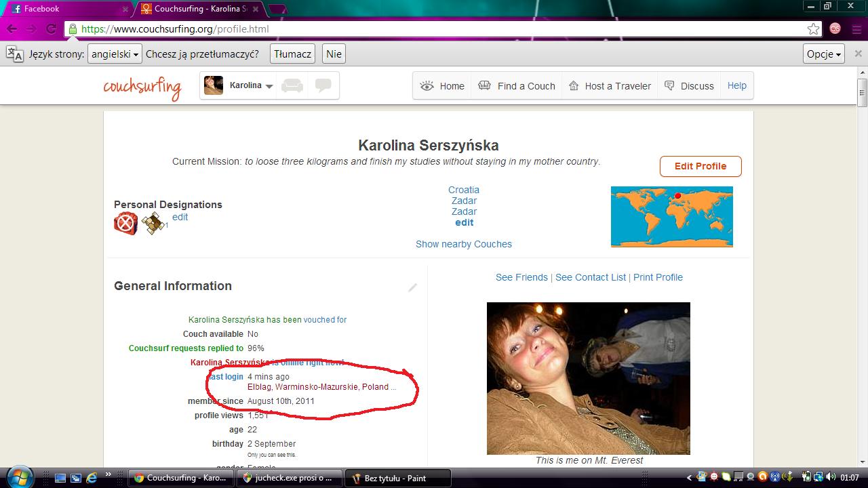Click the Windows Start orb

19,477
